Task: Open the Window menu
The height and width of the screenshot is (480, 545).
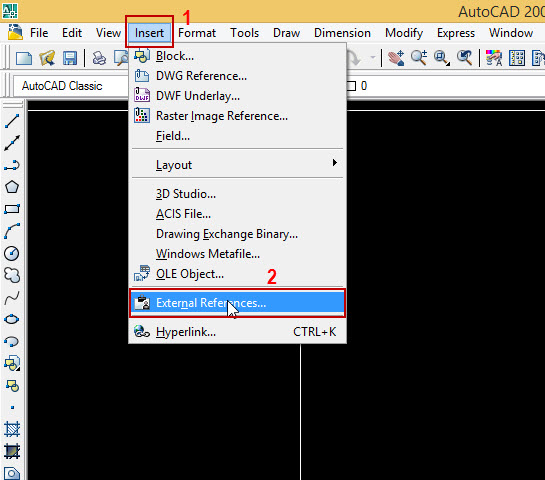Action: pyautogui.click(x=511, y=33)
